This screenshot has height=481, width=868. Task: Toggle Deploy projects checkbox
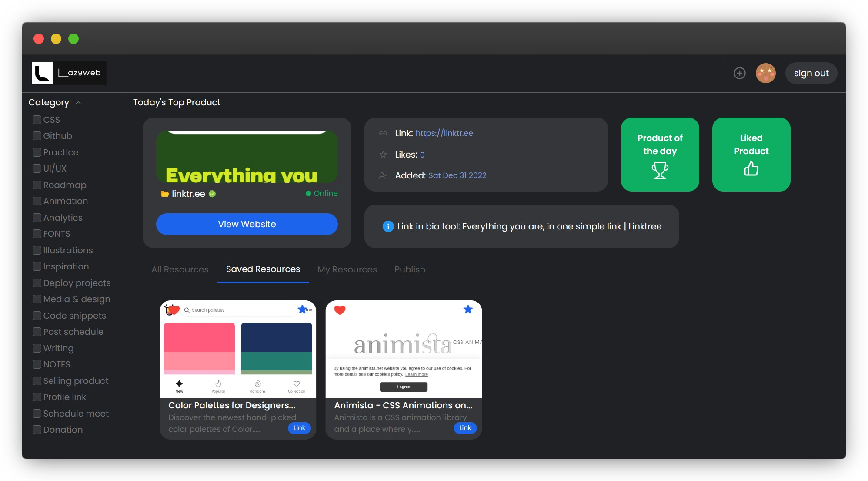pyautogui.click(x=37, y=283)
